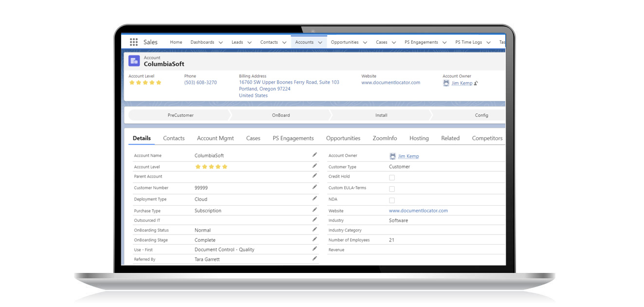Select the OnBoard path stage
This screenshot has width=644, height=307.
coord(281,115)
